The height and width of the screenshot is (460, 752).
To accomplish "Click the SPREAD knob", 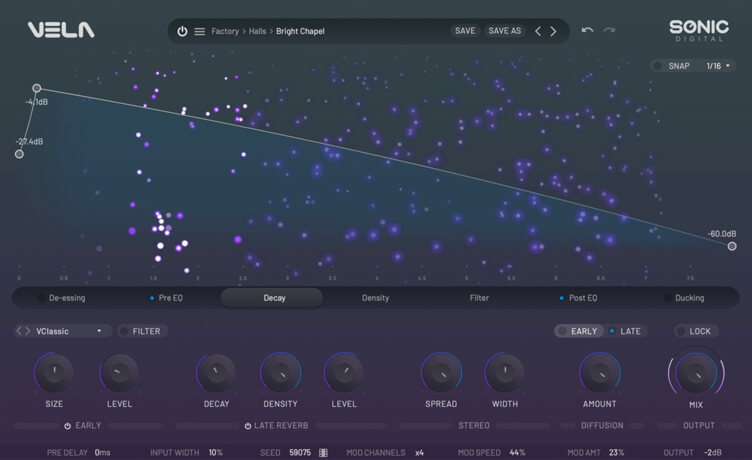I will [x=441, y=372].
